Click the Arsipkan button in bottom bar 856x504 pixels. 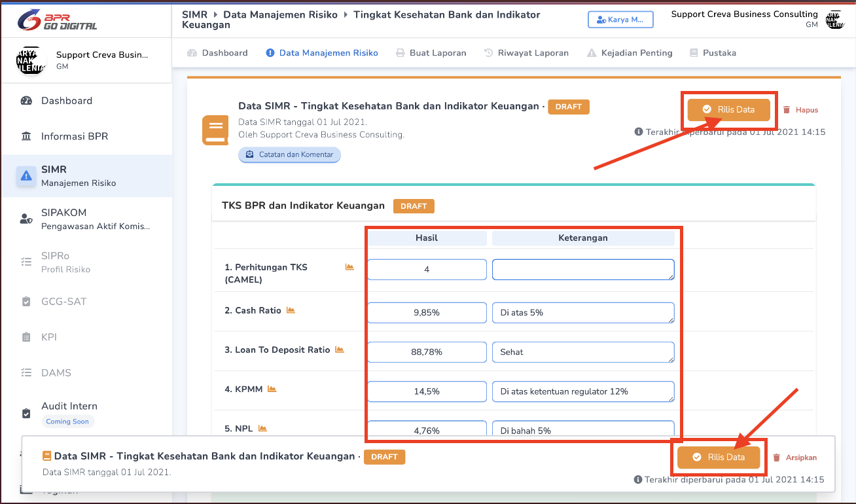coord(795,458)
